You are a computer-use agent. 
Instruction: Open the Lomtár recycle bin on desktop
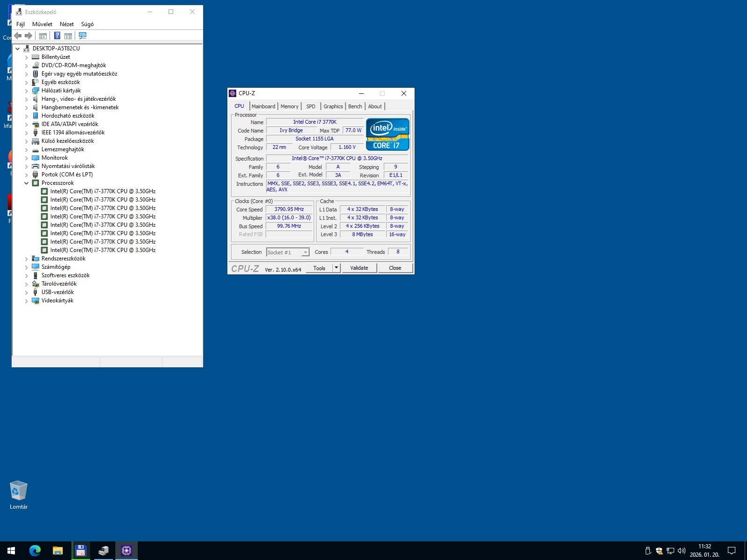[x=19, y=495]
